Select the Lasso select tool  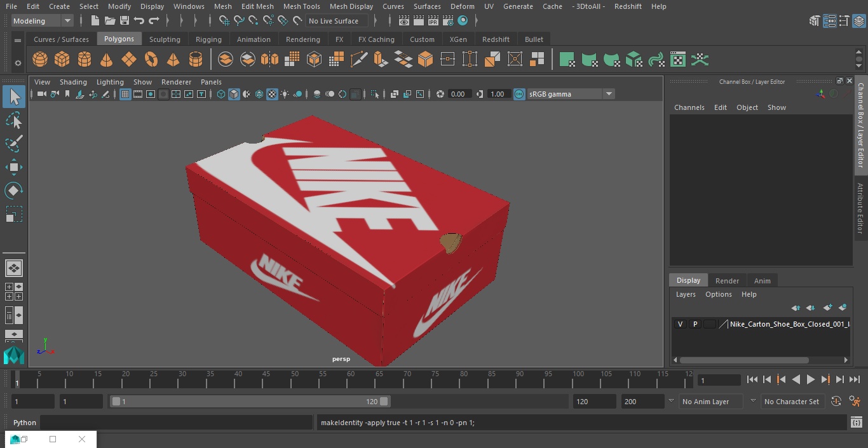tap(14, 120)
